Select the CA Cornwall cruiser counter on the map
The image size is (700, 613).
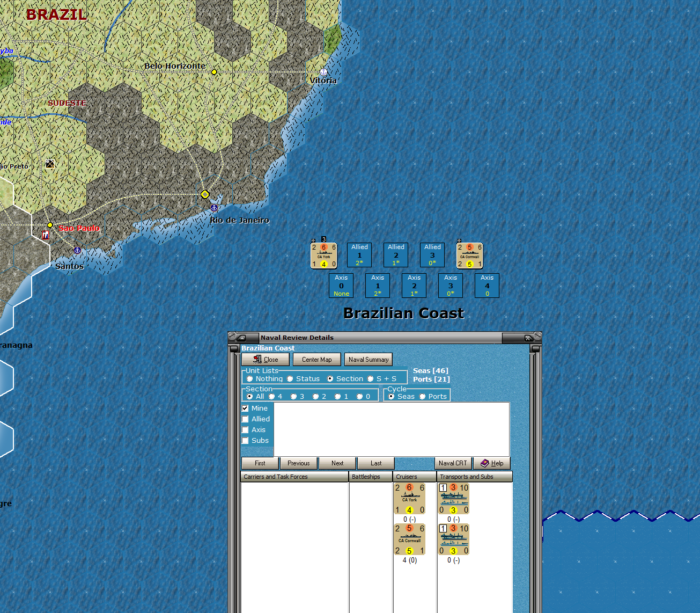(469, 255)
